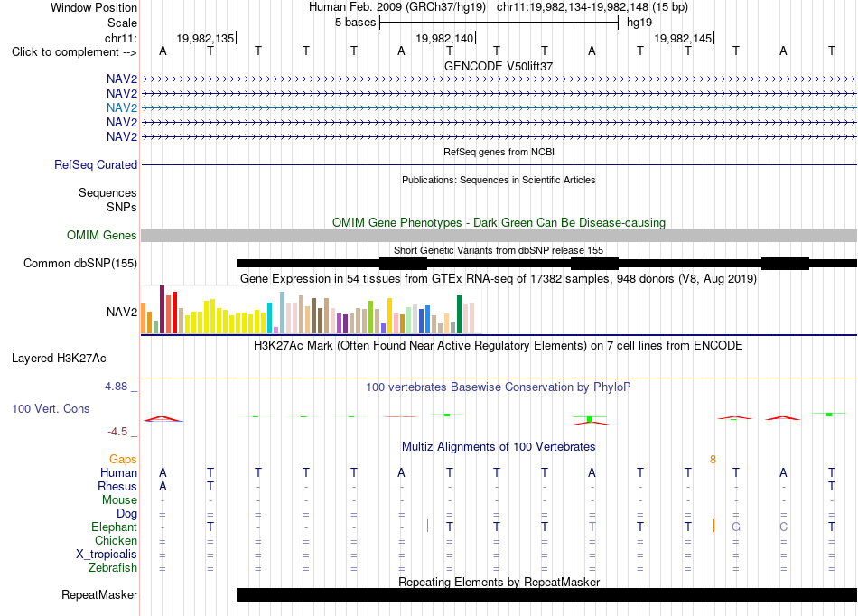Click the black RepeatMasker element bar
The height and width of the screenshot is (616, 858).
[x=546, y=594]
